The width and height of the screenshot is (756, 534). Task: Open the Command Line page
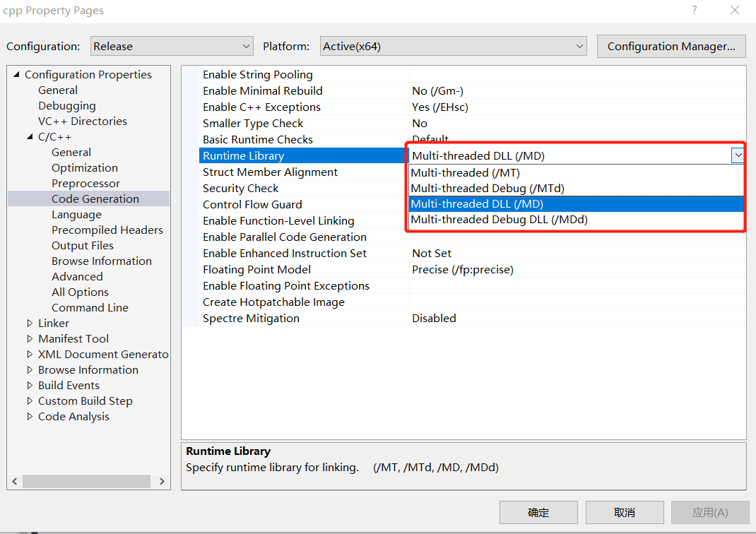90,307
